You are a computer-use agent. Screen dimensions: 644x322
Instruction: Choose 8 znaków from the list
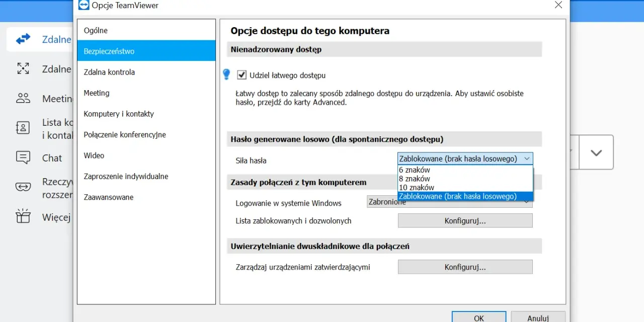pos(465,179)
